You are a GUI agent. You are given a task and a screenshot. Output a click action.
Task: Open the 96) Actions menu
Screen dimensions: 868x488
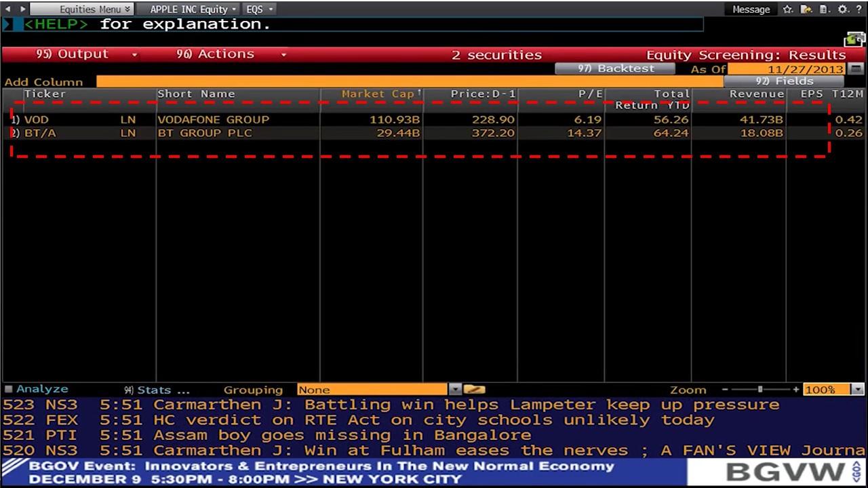pyautogui.click(x=217, y=54)
